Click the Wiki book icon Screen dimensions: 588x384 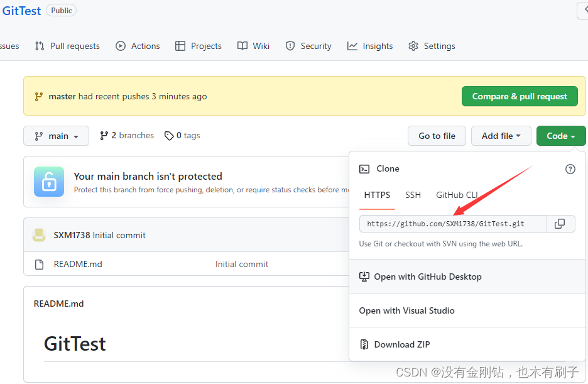[242, 46]
